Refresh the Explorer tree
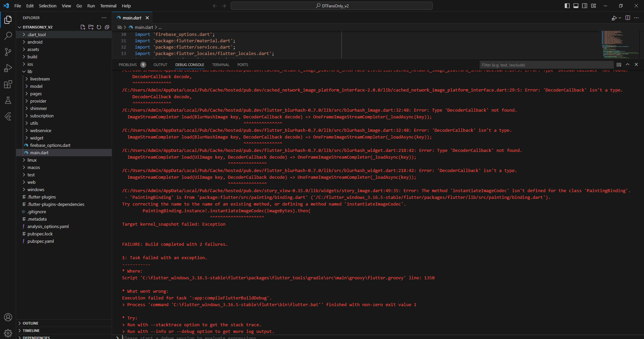This screenshot has height=339, width=644. click(x=99, y=27)
